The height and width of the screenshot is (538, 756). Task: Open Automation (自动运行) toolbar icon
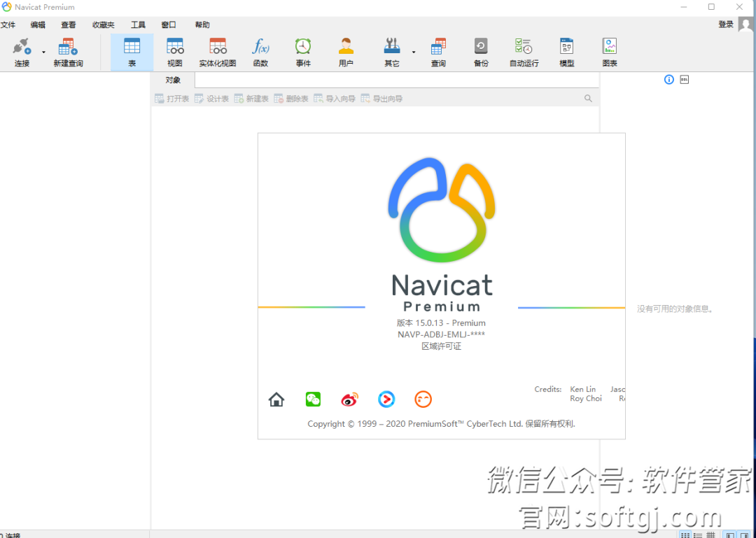pos(524,46)
